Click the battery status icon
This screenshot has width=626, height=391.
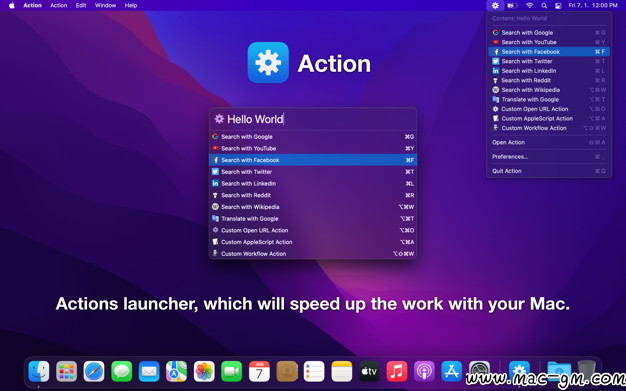pyautogui.click(x=512, y=6)
